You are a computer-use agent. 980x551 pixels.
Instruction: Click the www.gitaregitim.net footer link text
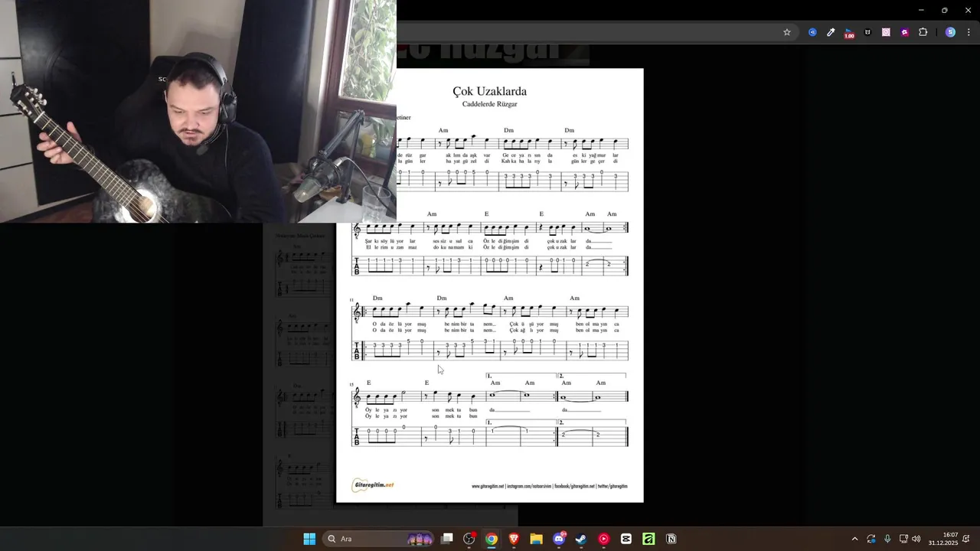[488, 486]
